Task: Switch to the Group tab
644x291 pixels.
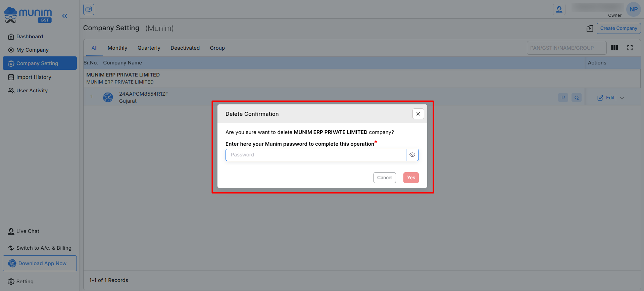Action: click(217, 48)
